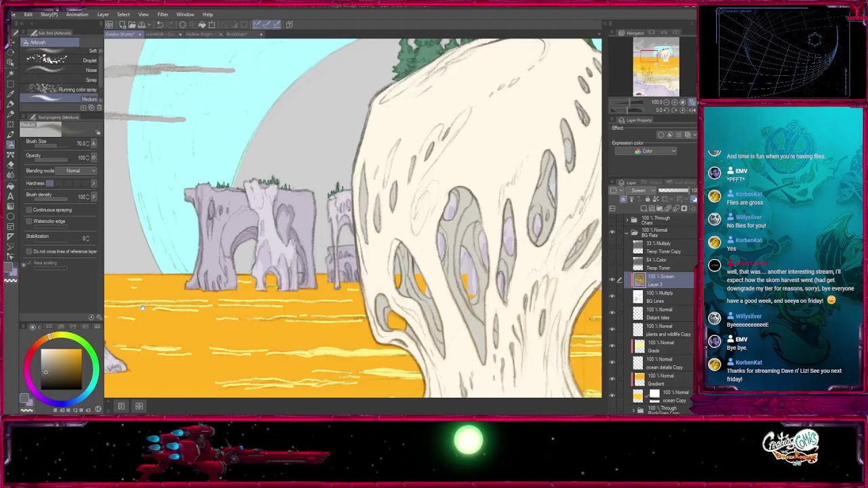868x488 pixels.
Task: Toggle Do not cross lines of reference layer
Action: coord(29,251)
